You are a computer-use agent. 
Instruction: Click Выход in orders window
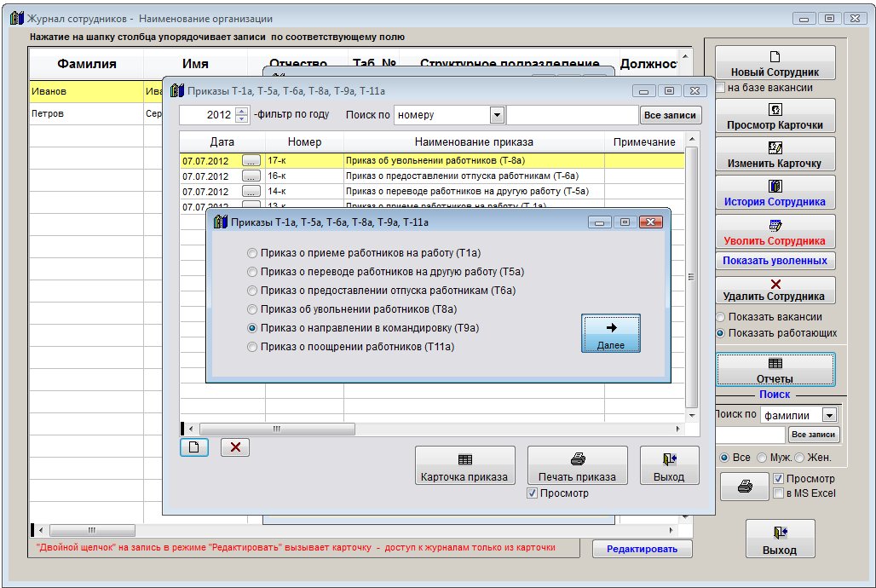pyautogui.click(x=669, y=465)
